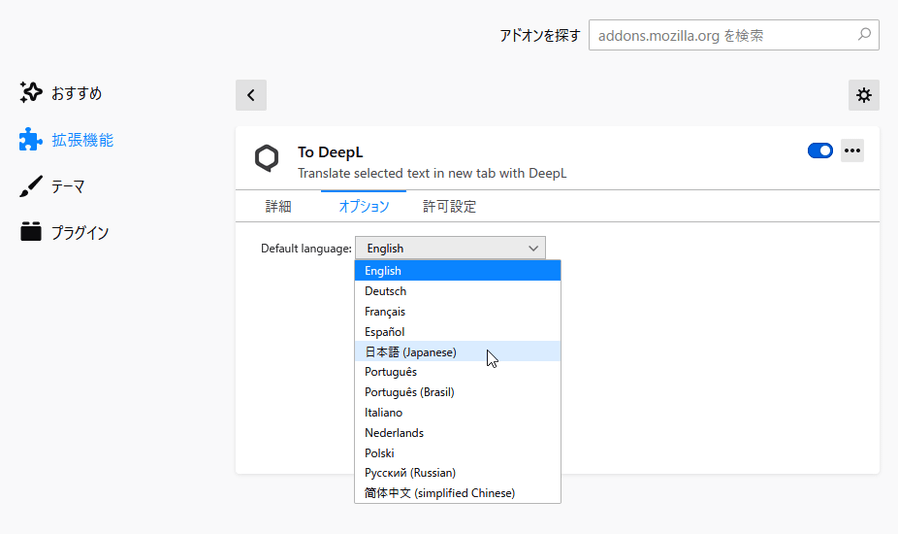Click the 拡張機能 sidebar label
This screenshot has width=898, height=534.
point(82,140)
